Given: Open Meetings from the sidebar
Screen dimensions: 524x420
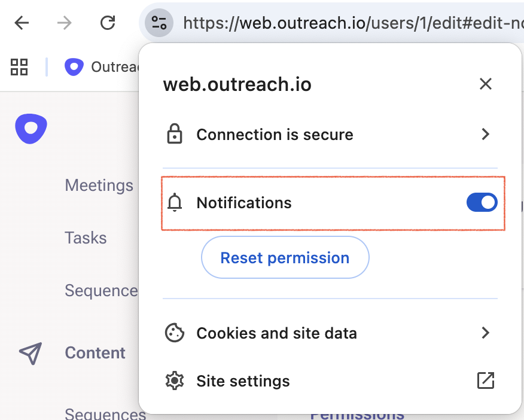Looking at the screenshot, I should [99, 185].
